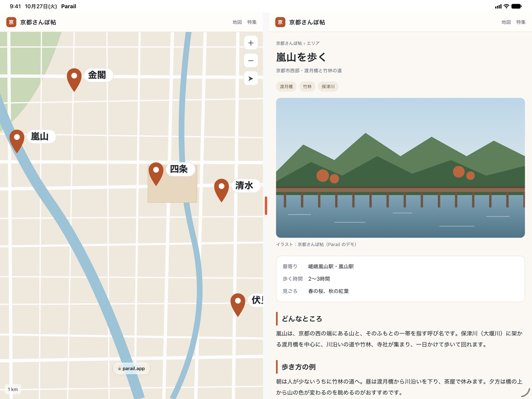The height and width of the screenshot is (399, 532).
Task: Tap the battery indicator in status bar
Action: 517,6
